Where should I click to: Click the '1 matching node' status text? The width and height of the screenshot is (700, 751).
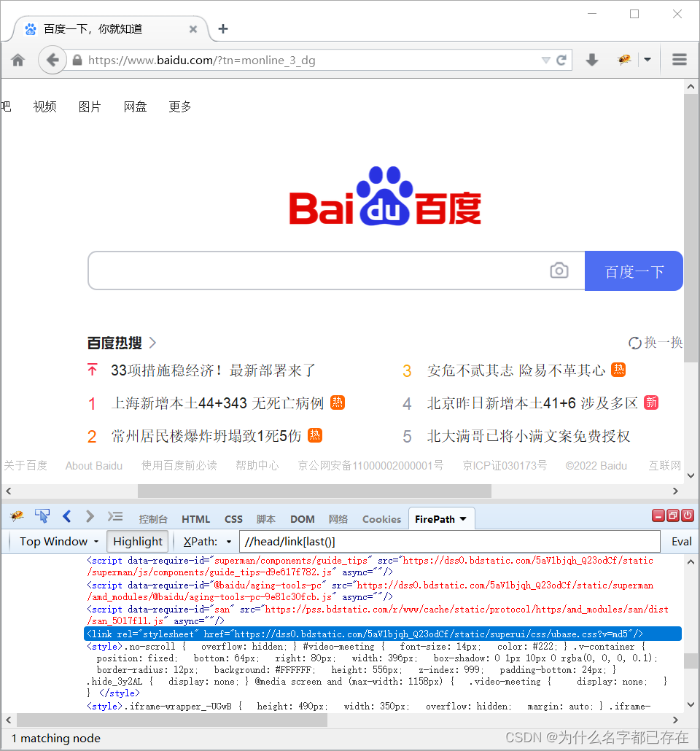click(56, 738)
